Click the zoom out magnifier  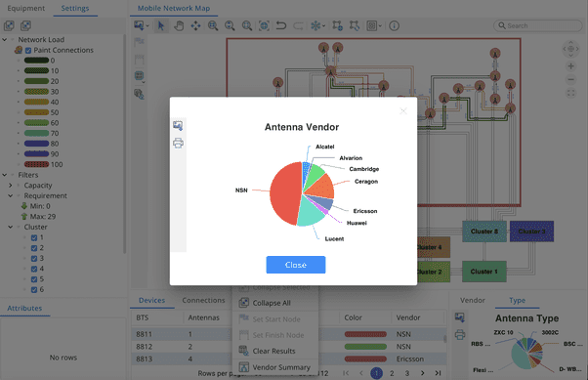click(x=230, y=25)
